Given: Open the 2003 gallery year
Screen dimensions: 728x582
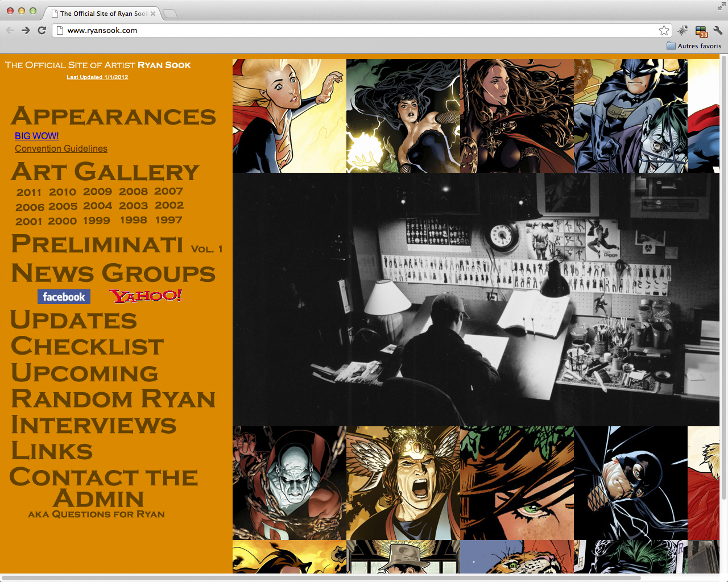Looking at the screenshot, I should [133, 206].
